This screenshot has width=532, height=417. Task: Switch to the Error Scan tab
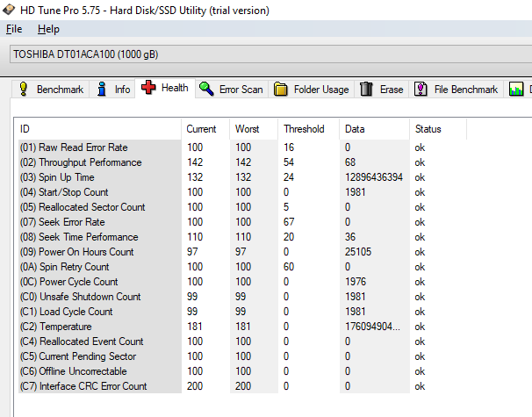pyautogui.click(x=232, y=90)
